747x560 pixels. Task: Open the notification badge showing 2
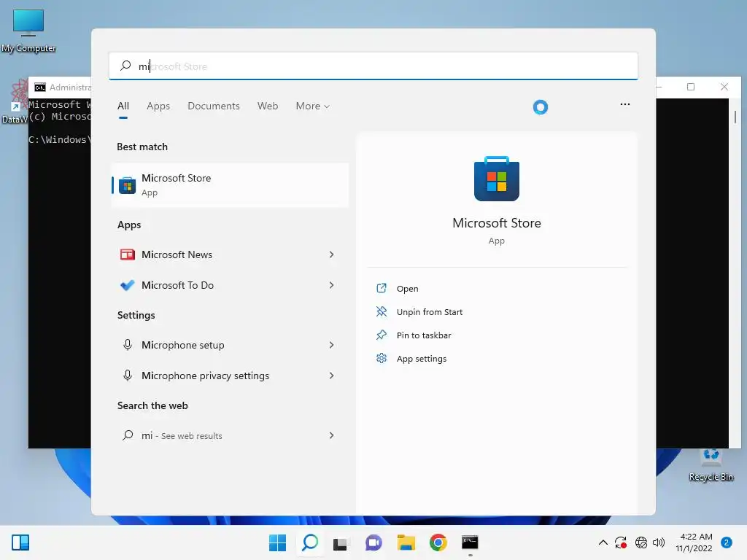(x=726, y=542)
